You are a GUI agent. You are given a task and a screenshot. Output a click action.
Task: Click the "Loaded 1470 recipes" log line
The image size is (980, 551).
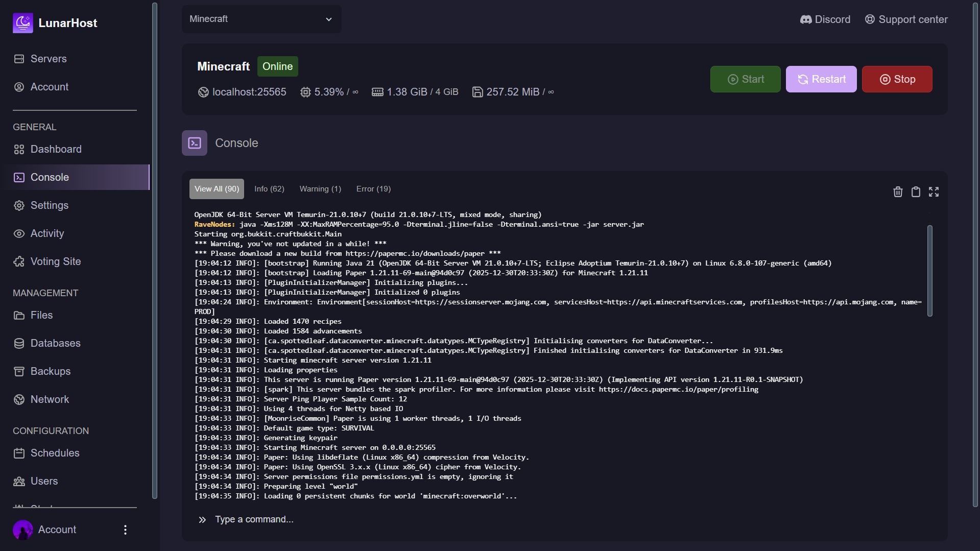pyautogui.click(x=268, y=321)
